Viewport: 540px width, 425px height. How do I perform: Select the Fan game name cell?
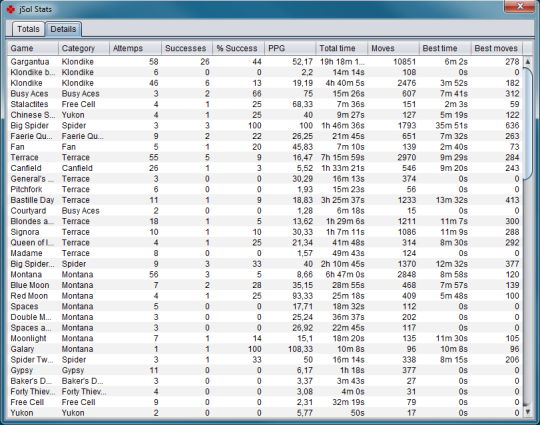click(33, 147)
